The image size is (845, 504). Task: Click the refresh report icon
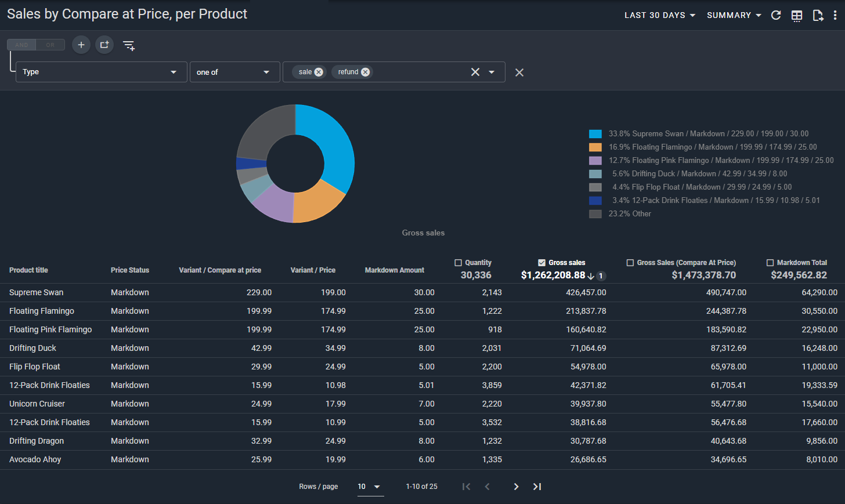click(x=776, y=15)
